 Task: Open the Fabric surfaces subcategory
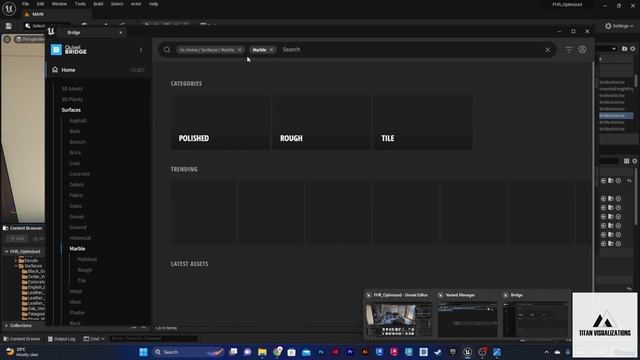(x=76, y=195)
